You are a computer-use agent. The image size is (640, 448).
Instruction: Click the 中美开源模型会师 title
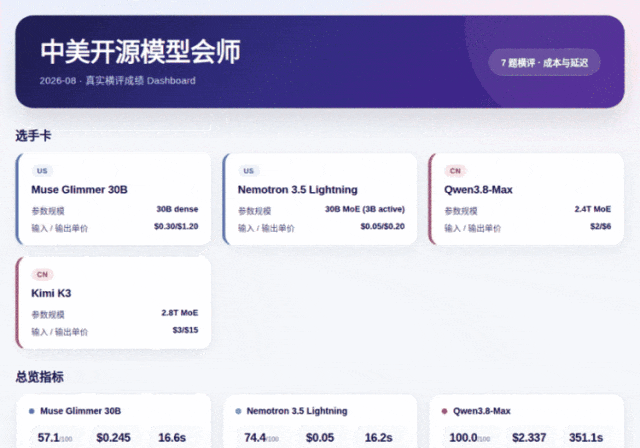(140, 52)
